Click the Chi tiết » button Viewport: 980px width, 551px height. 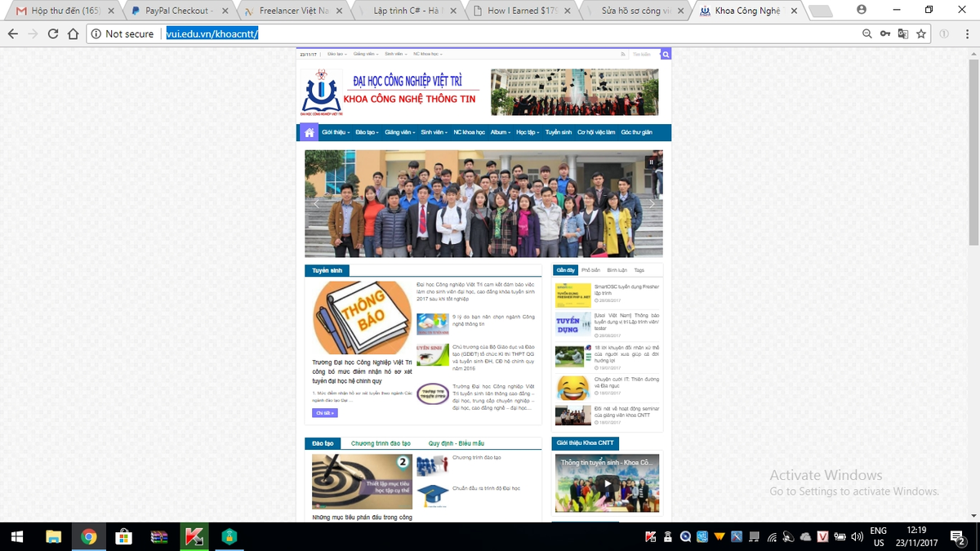pyautogui.click(x=325, y=413)
